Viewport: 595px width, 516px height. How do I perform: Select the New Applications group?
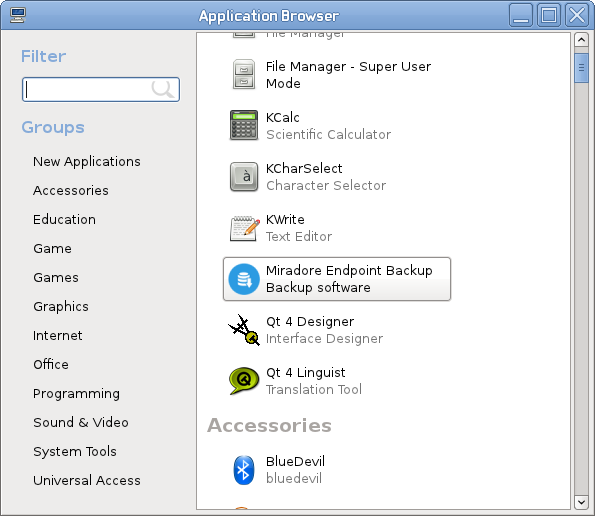click(87, 162)
